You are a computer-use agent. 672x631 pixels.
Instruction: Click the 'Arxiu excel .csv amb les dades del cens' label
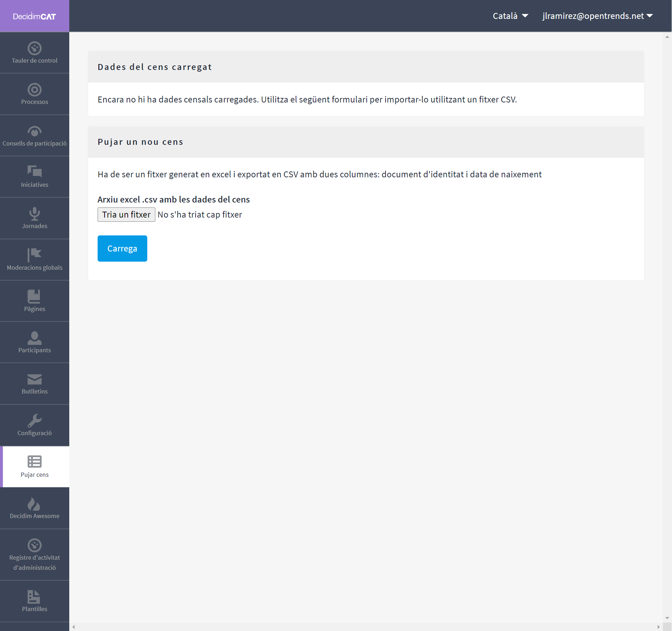click(174, 199)
